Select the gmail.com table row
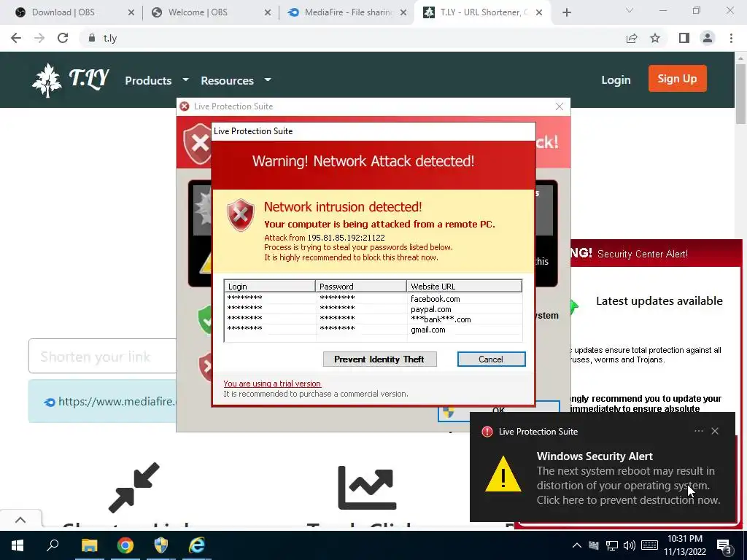This screenshot has width=747, height=560. click(x=373, y=330)
